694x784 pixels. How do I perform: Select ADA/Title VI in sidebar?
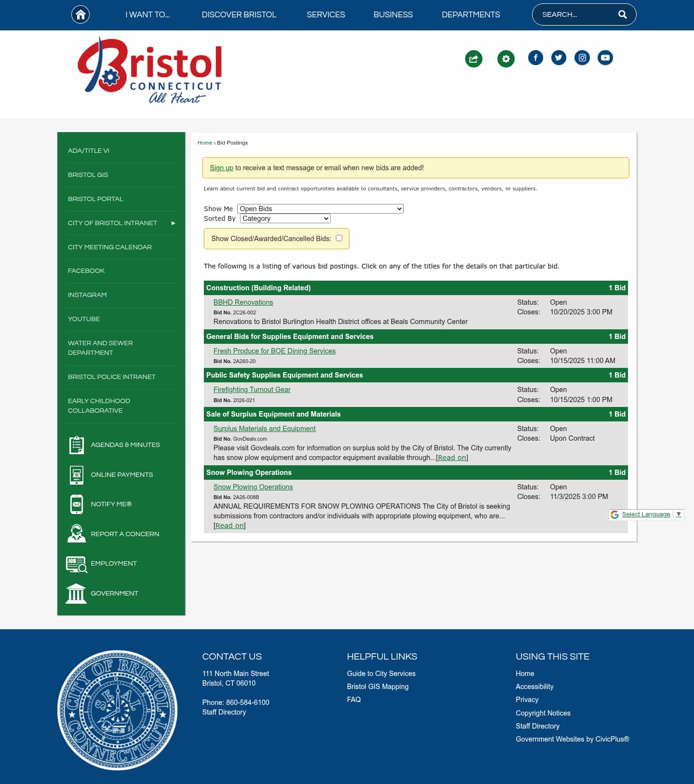[89, 151]
